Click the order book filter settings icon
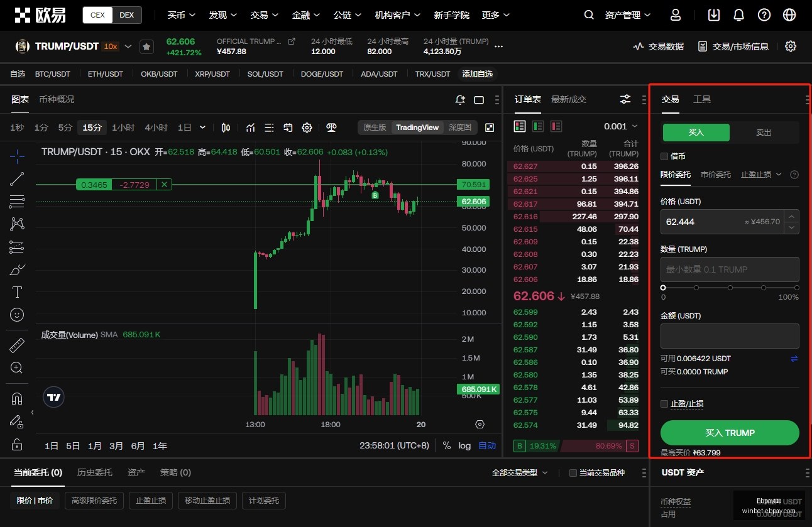The height and width of the screenshot is (527, 812). (x=625, y=99)
